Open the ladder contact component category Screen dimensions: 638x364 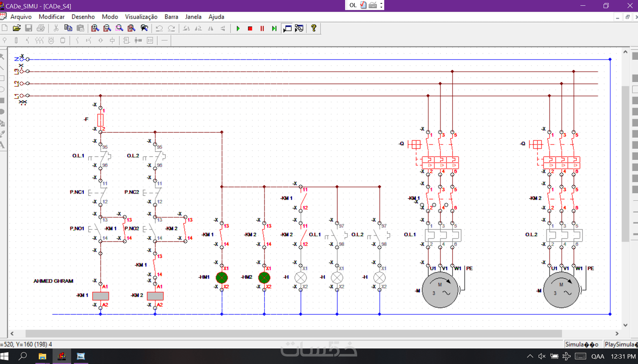pyautogui.click(x=138, y=40)
